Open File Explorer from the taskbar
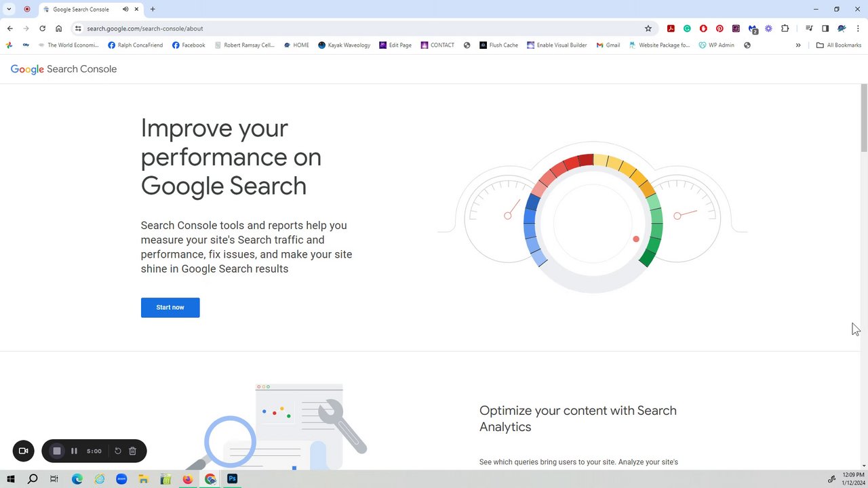The width and height of the screenshot is (868, 488). point(144,479)
